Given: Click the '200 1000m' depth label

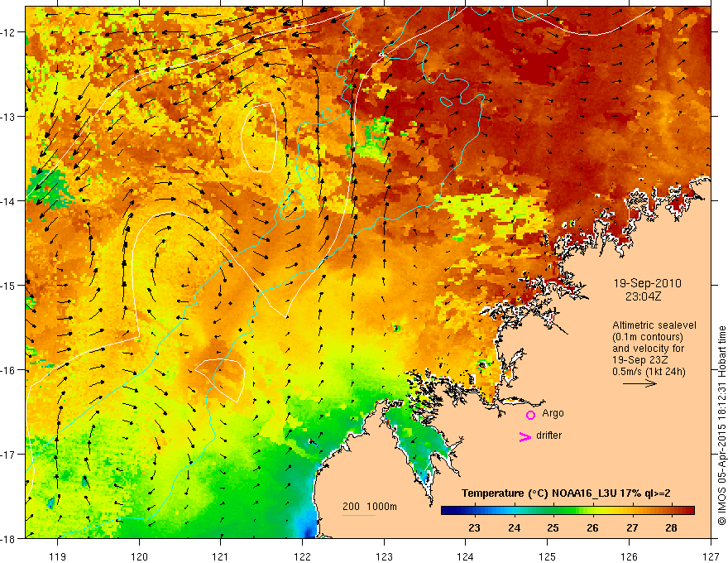Looking at the screenshot, I should tap(370, 507).
